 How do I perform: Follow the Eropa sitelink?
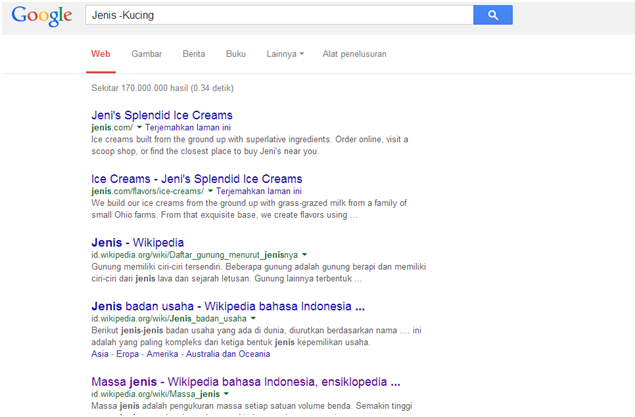[x=128, y=354]
